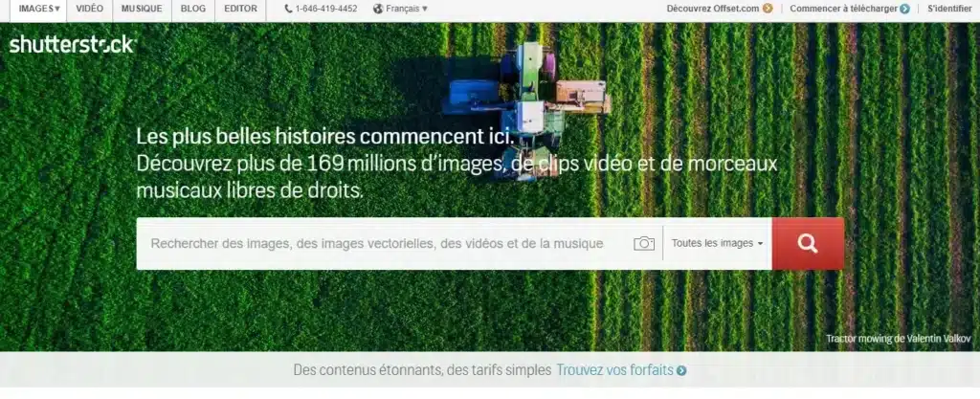The width and height of the screenshot is (980, 399).
Task: Open the IMAGES dropdown menu
Action: coord(38,9)
